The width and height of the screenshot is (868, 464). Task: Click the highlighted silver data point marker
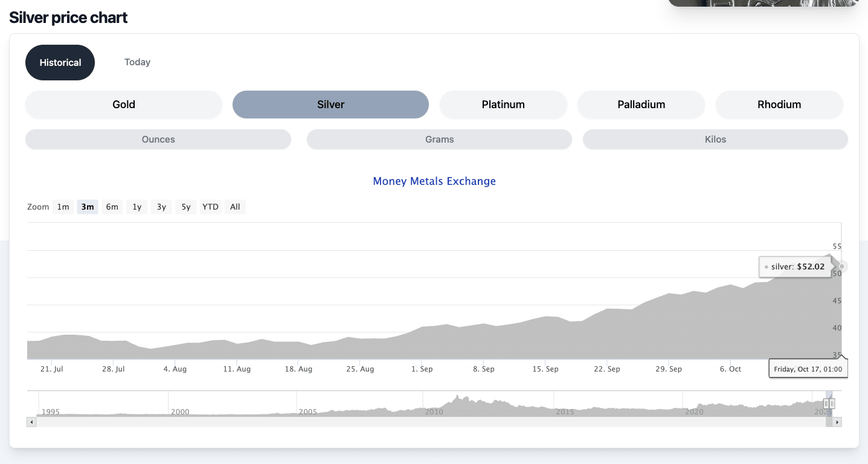pos(841,266)
